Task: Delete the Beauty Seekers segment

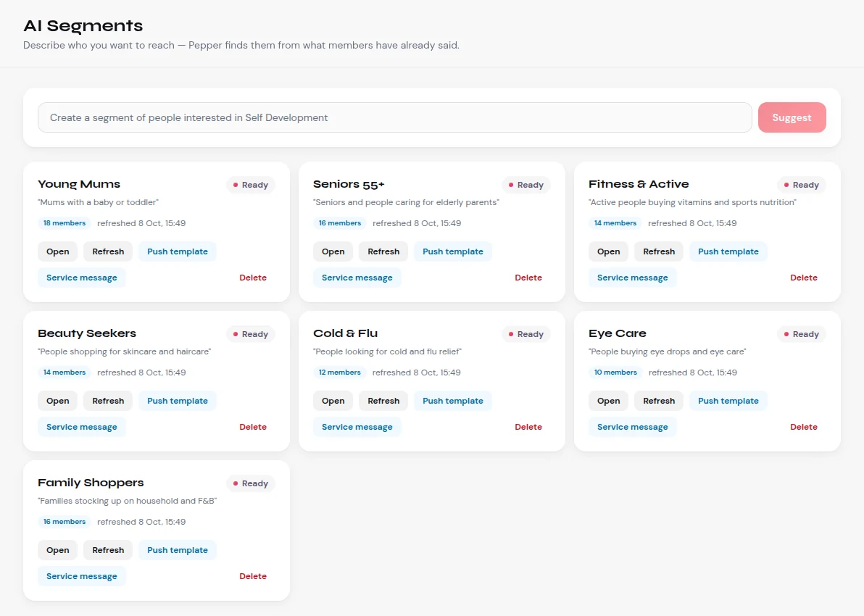Action: click(x=253, y=427)
